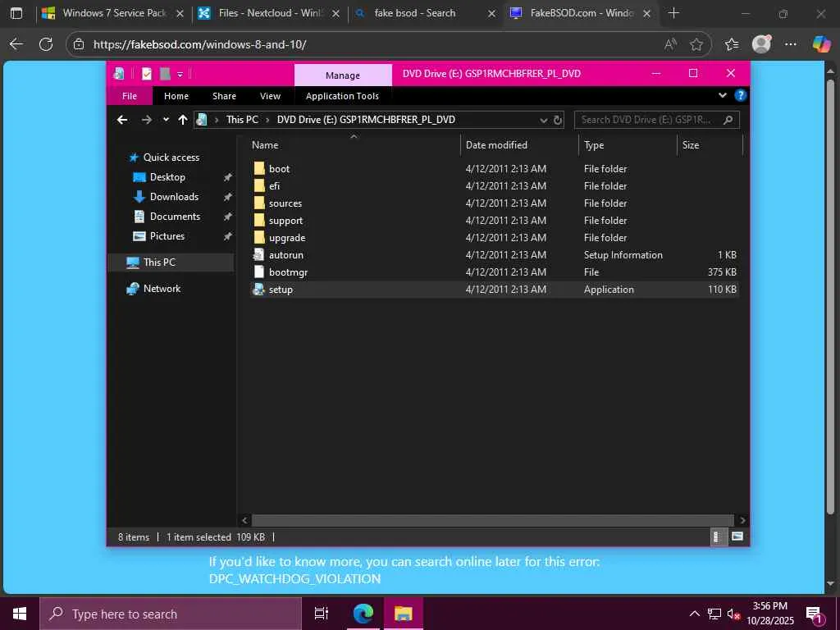840x630 pixels.
Task: Open the Explorer address bar history dropdown
Action: [x=544, y=121]
